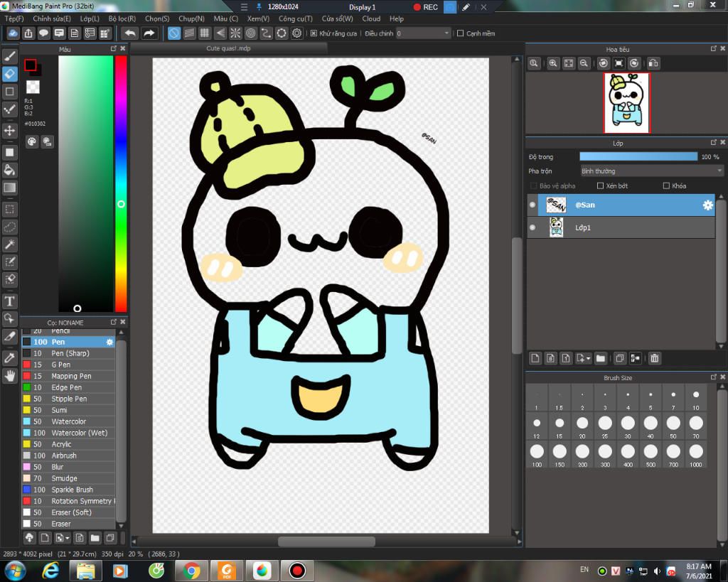Select the Bucket fill tool
728x582 pixels.
(10, 170)
